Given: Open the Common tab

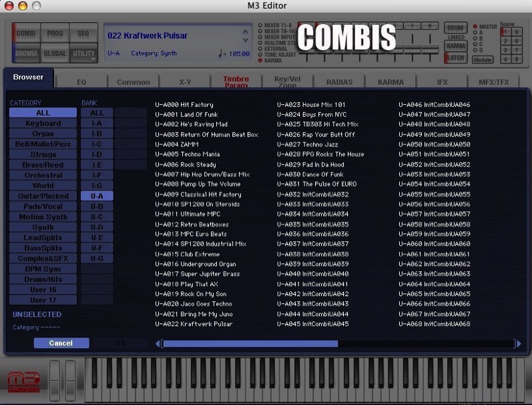Looking at the screenshot, I should pyautogui.click(x=134, y=82).
